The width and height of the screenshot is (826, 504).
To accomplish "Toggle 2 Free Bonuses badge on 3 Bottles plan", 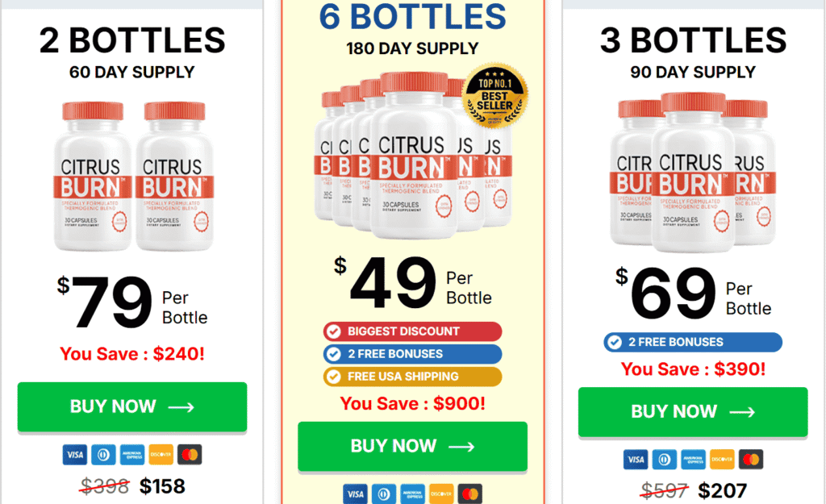I will click(691, 342).
